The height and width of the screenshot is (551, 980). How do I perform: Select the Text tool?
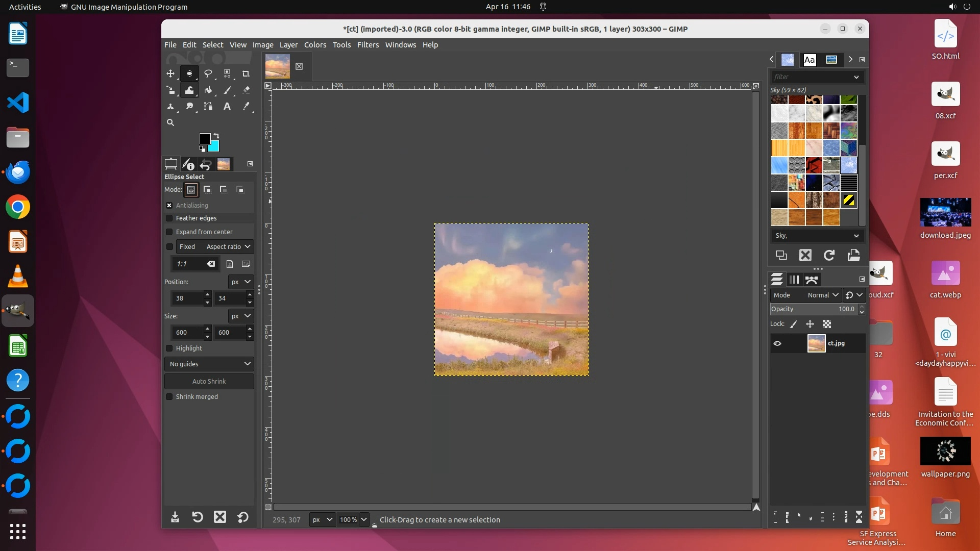coord(227,107)
